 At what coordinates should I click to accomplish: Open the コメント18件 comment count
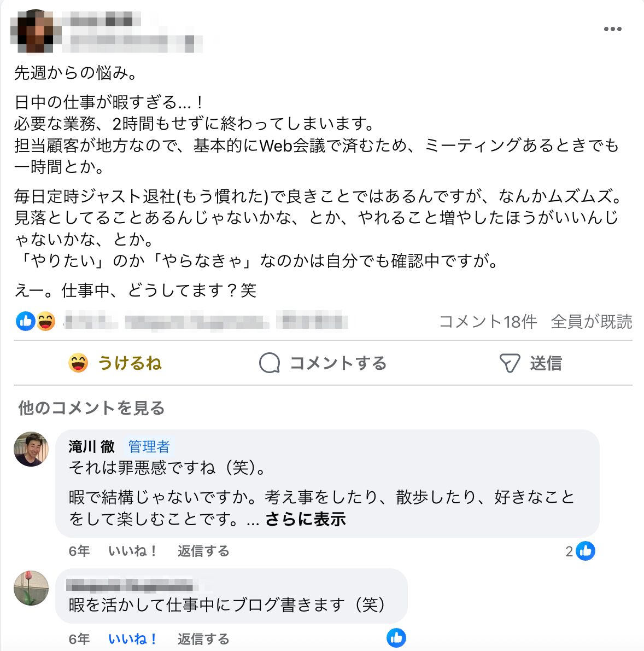pos(488,321)
